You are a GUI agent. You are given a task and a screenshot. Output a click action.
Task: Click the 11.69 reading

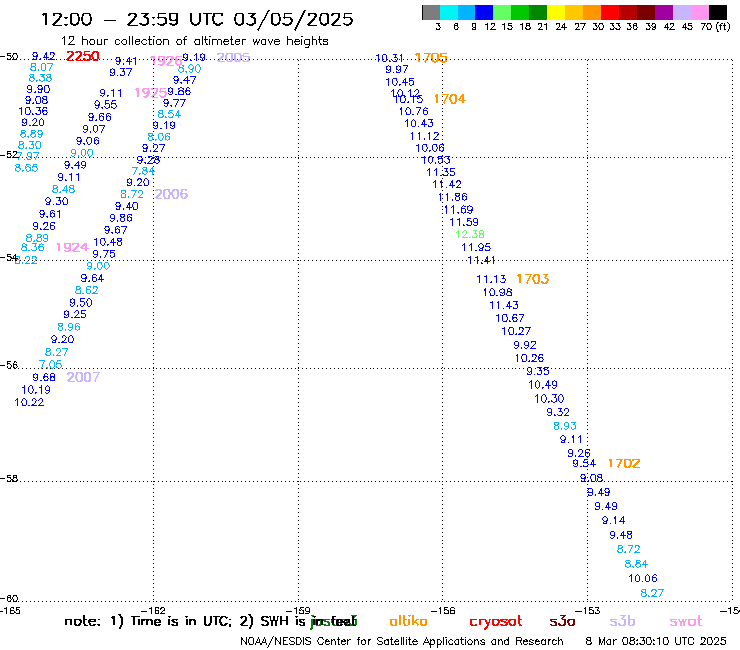[x=458, y=210]
